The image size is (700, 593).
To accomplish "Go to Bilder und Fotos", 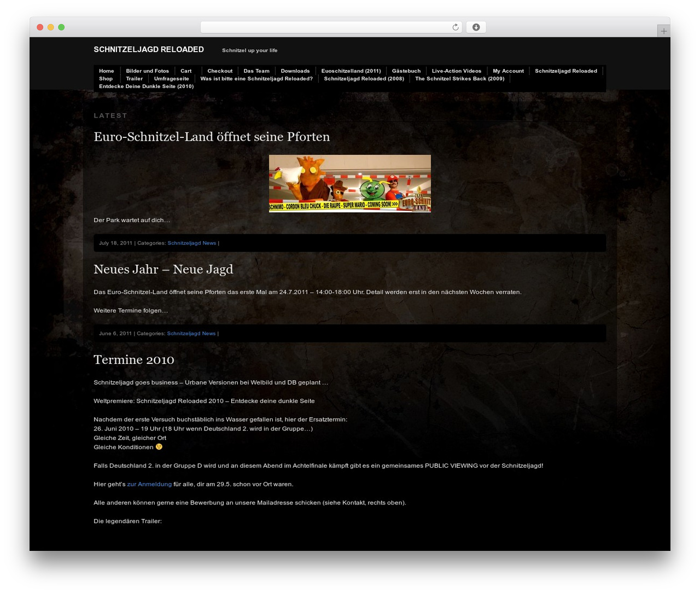I will [x=148, y=71].
